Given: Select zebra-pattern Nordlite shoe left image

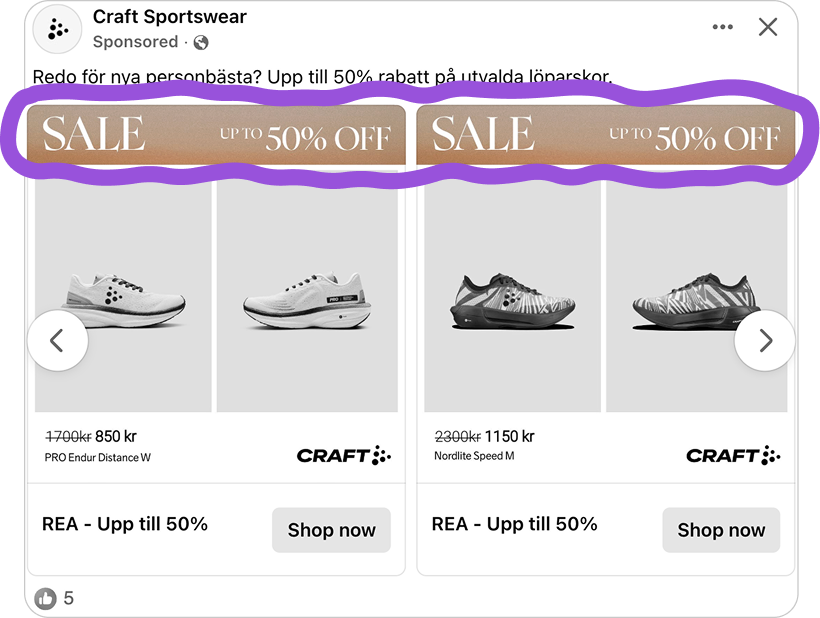Looking at the screenshot, I should coord(513,298).
